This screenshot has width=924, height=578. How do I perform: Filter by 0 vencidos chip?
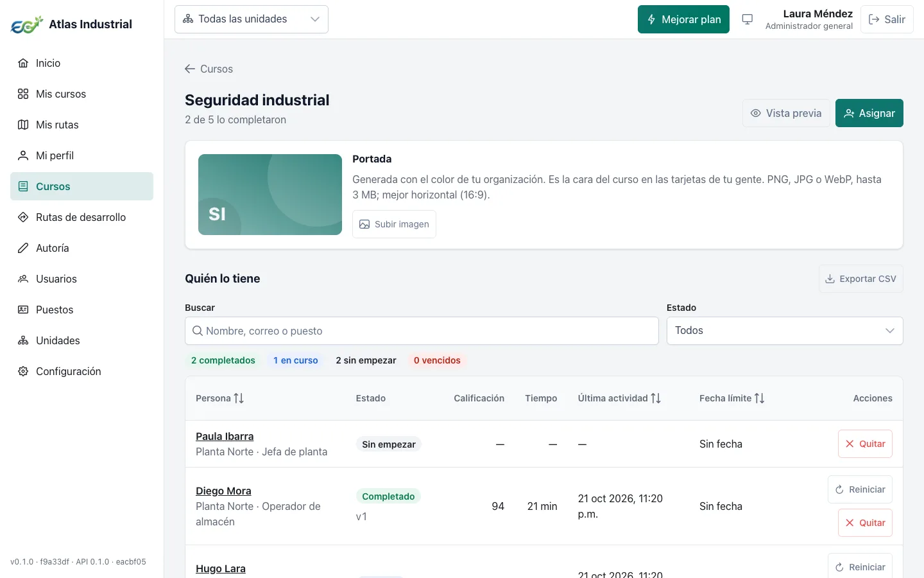(437, 360)
